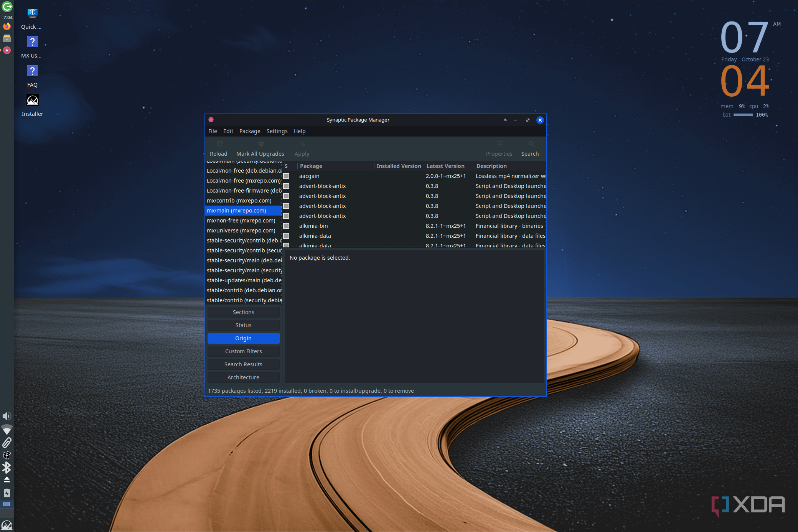This screenshot has height=532, width=798.
Task: Click the eject removable media icon
Action: point(7,480)
